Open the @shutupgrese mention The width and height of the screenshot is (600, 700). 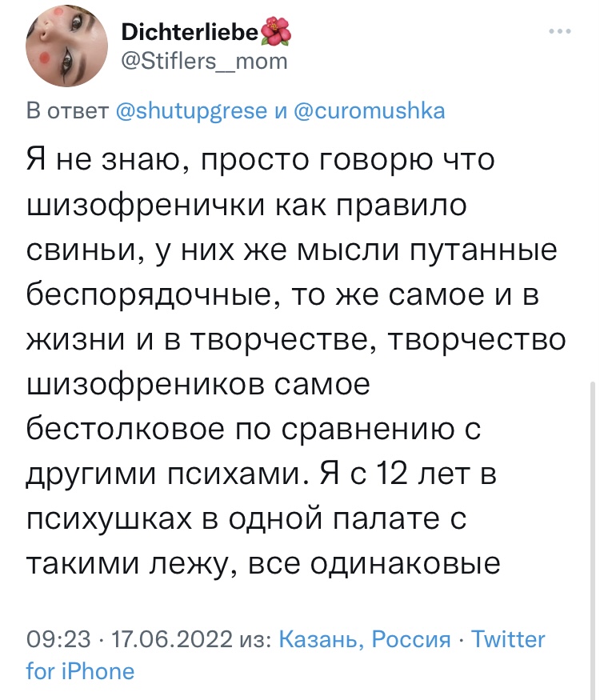coord(192,111)
